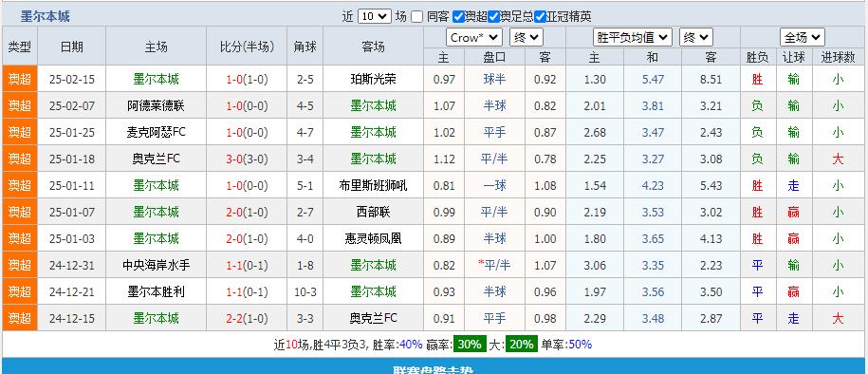Open the 胜平负均值 dropdown
868x374 pixels.
(x=633, y=38)
